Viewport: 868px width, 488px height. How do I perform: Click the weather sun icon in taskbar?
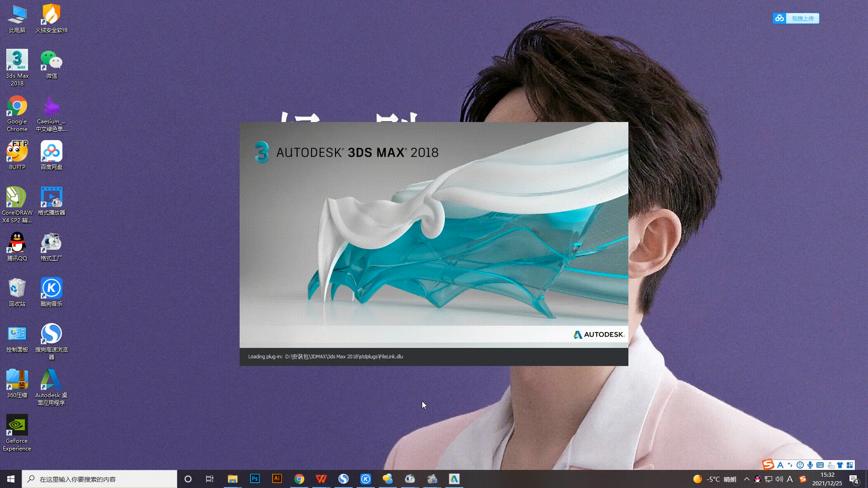(x=698, y=479)
